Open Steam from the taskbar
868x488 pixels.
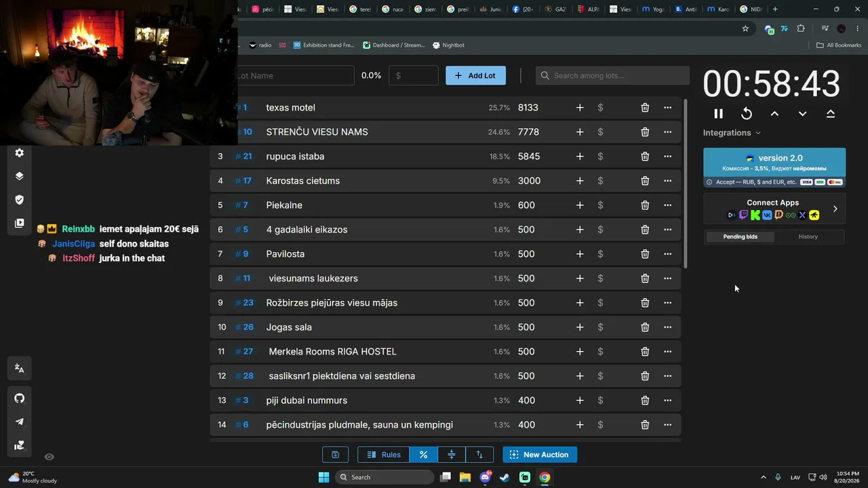pyautogui.click(x=505, y=477)
